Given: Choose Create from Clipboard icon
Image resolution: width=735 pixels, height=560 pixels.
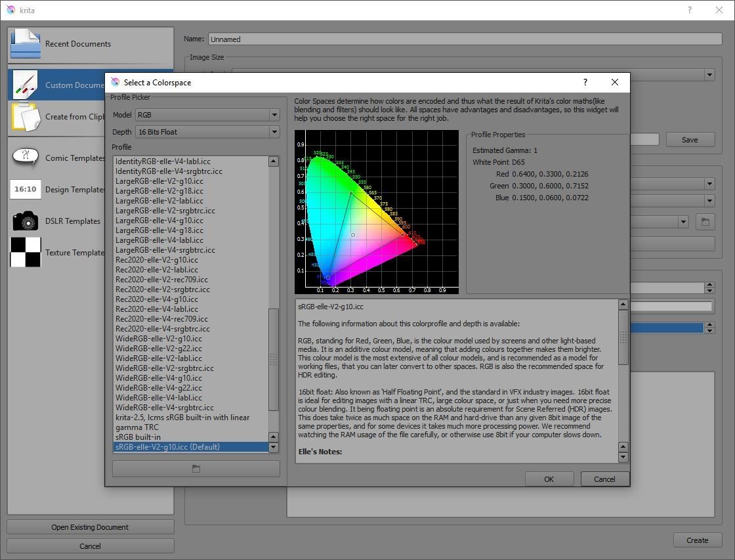Looking at the screenshot, I should [x=26, y=116].
